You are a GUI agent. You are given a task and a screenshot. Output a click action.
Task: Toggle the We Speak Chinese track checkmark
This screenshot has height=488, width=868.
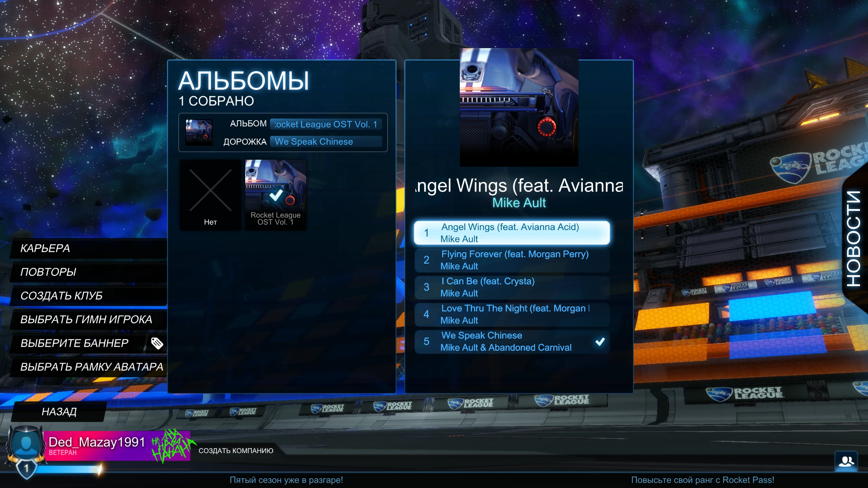coord(600,342)
